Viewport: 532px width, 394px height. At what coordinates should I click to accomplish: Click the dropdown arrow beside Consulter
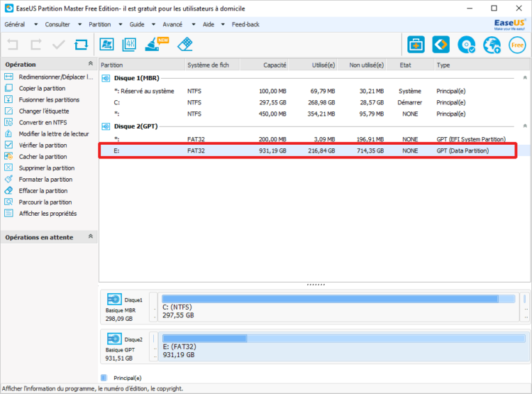click(79, 24)
